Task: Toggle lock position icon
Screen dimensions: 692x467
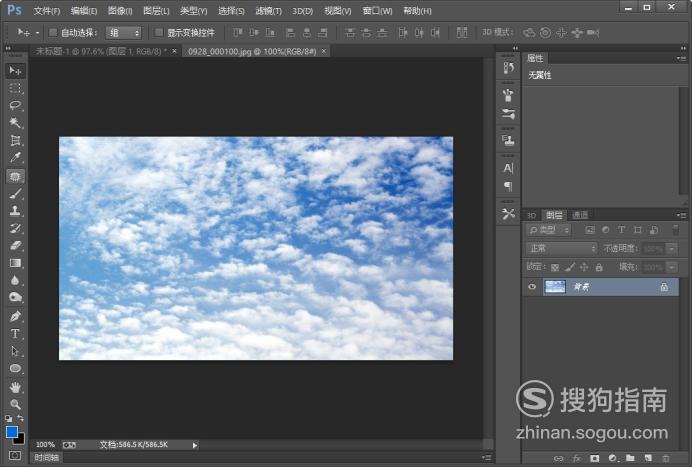Action: 584,267
